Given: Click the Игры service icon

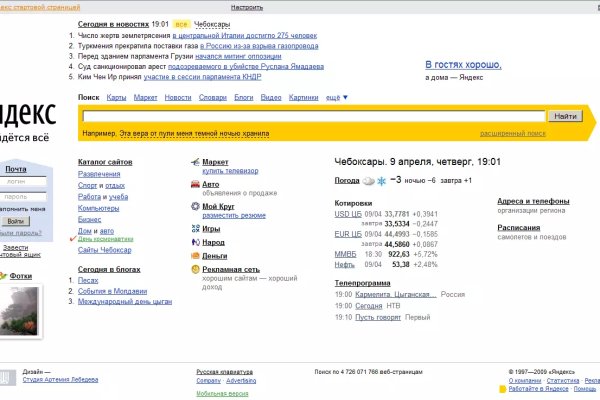Looking at the screenshot, I should tap(193, 228).
